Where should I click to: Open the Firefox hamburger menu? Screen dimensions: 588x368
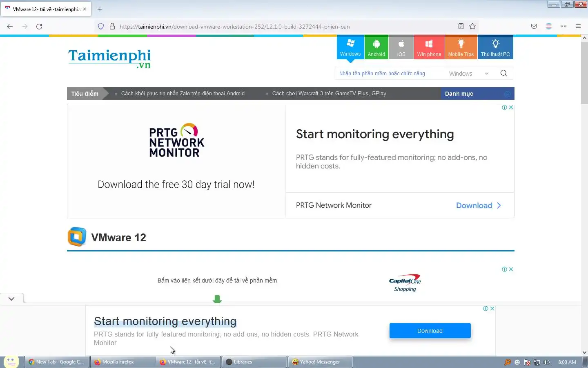pyautogui.click(x=578, y=27)
